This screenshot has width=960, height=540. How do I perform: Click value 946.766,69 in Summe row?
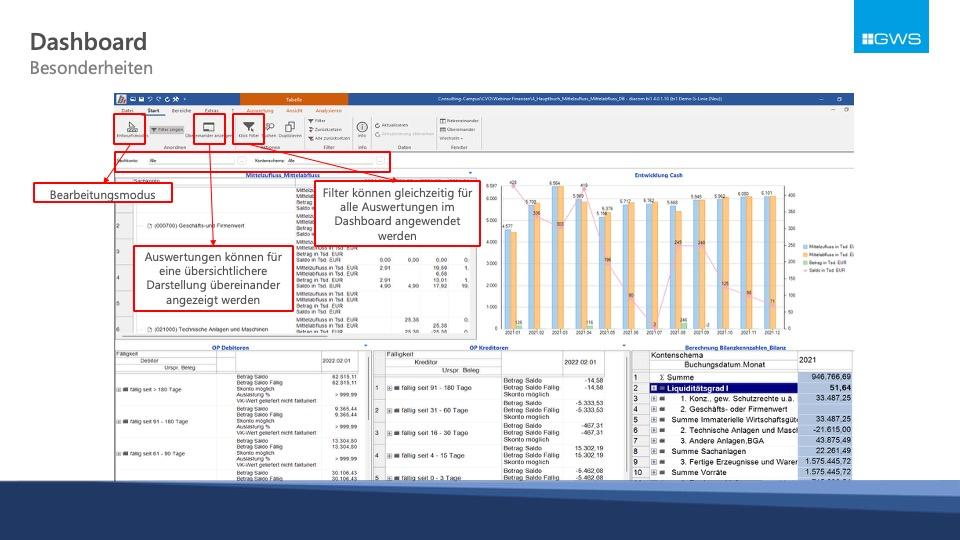pos(831,377)
